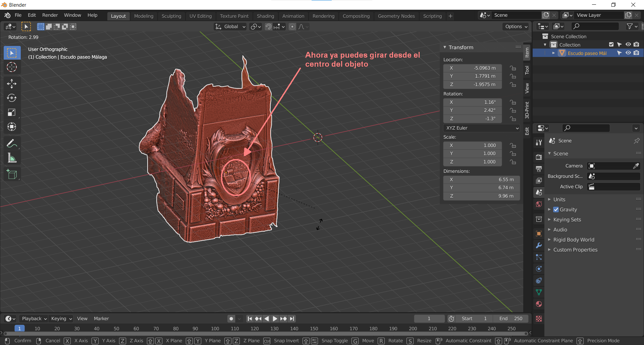Viewport: 644px width, 345px height.
Task: Select the Rotate tool
Action: coord(12,98)
